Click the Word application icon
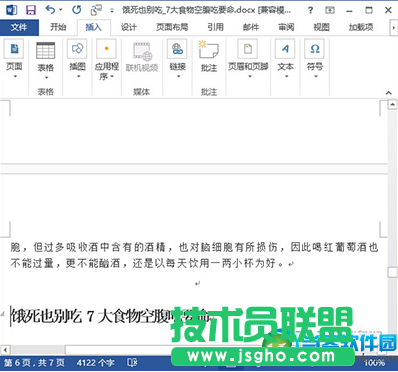 point(11,10)
